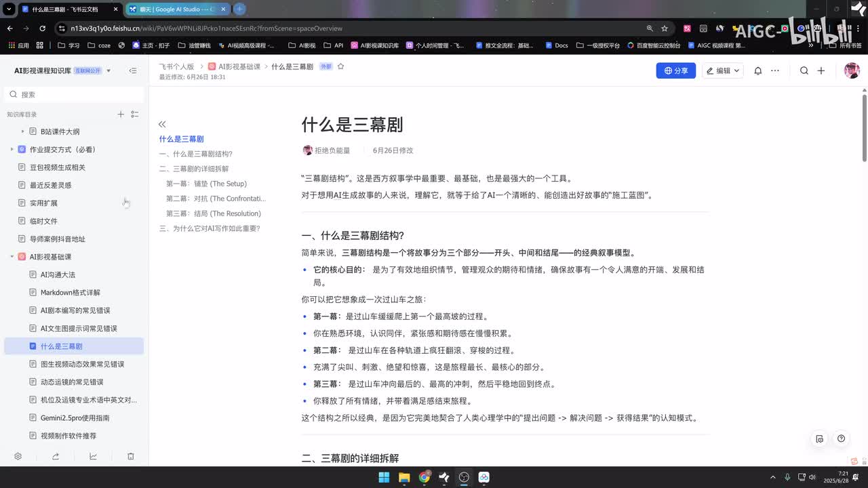Collapse the AI影视基础课 folder
The image size is (868, 488).
12,257
